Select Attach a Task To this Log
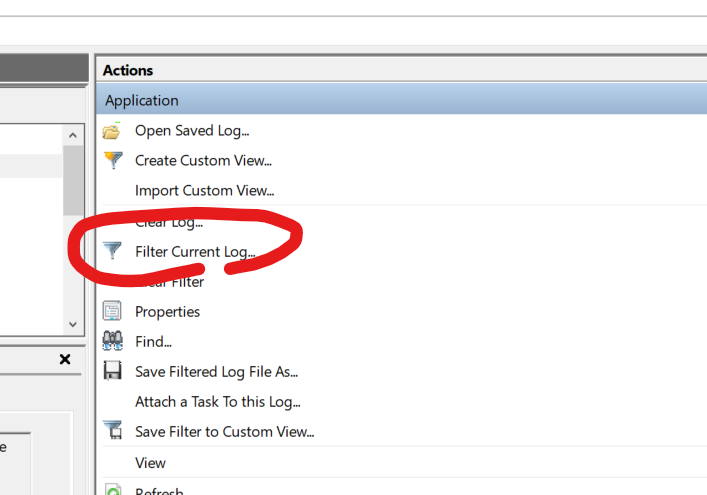The width and height of the screenshot is (707, 495). (218, 402)
